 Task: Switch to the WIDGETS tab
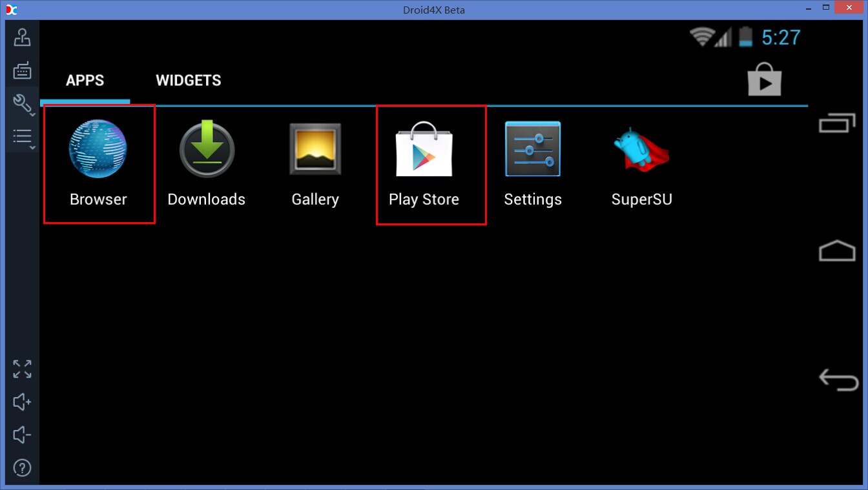[x=189, y=80]
